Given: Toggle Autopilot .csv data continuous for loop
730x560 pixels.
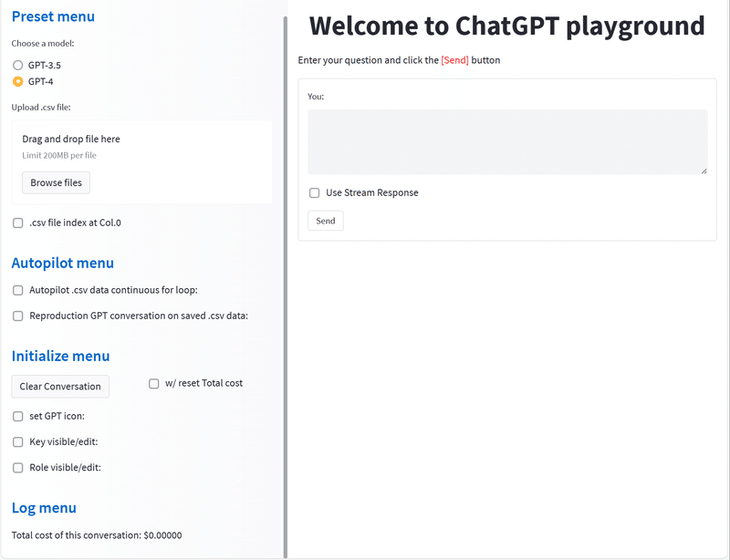Looking at the screenshot, I should coord(17,290).
